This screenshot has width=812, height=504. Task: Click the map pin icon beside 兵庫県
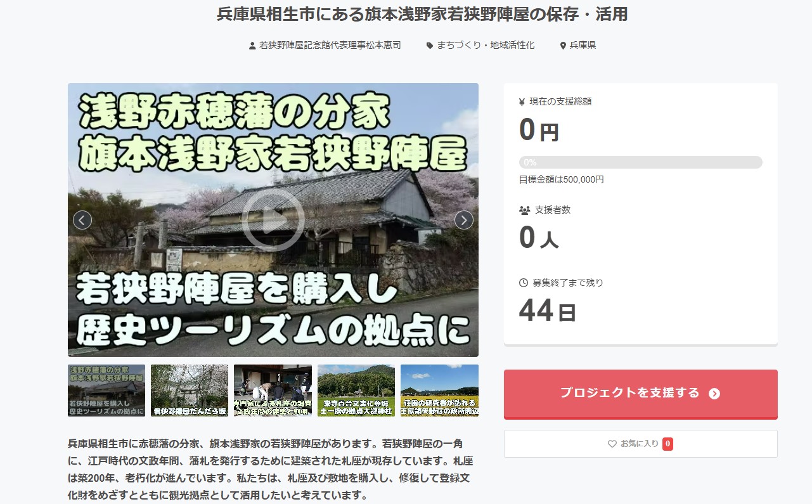pyautogui.click(x=562, y=46)
